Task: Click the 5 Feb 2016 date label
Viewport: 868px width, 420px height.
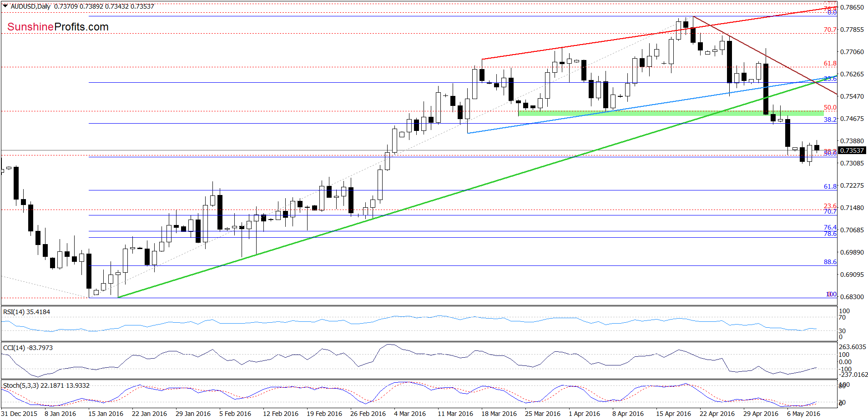Action: pos(235,414)
